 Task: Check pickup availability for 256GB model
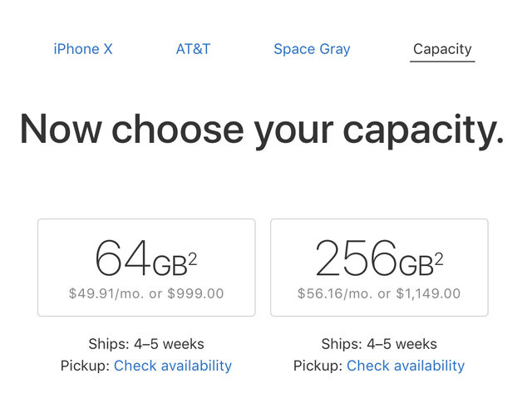pyautogui.click(x=406, y=366)
